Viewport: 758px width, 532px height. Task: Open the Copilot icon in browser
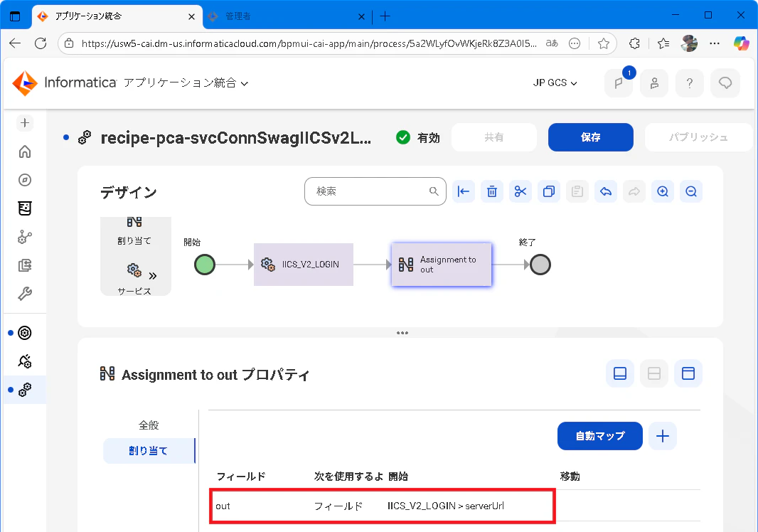point(741,43)
